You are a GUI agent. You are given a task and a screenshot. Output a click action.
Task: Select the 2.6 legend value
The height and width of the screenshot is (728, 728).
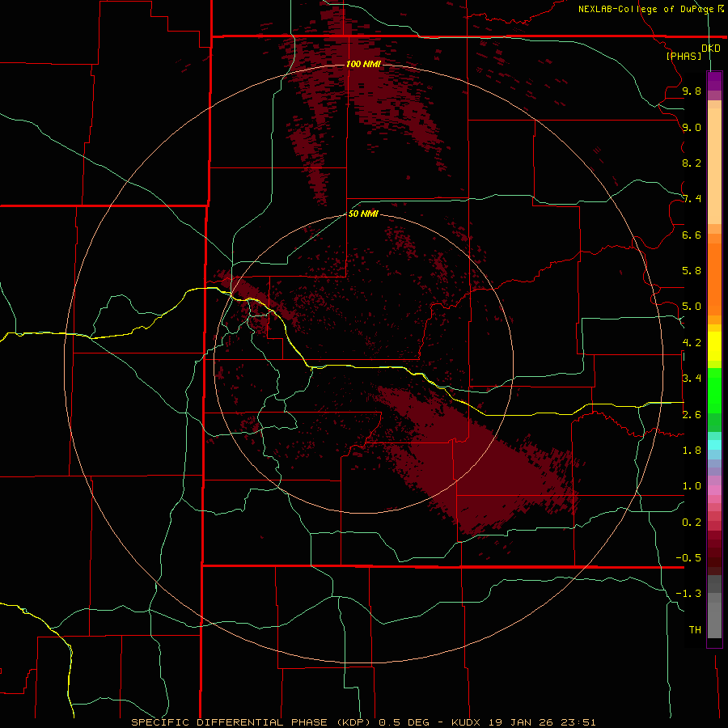(x=692, y=415)
